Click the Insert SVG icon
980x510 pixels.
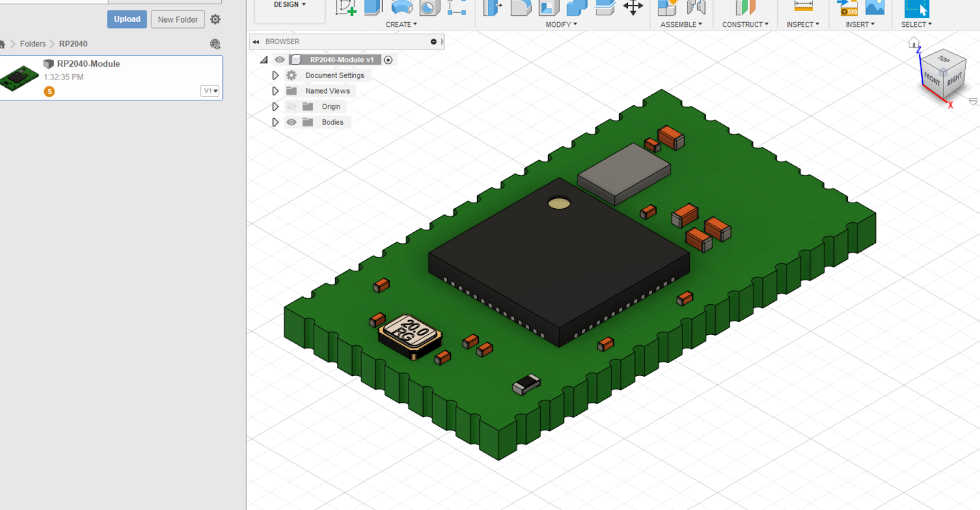tap(848, 8)
